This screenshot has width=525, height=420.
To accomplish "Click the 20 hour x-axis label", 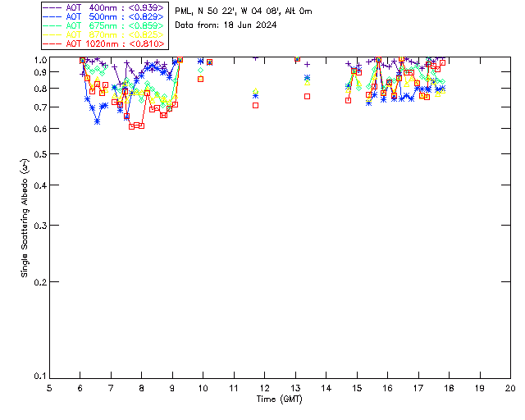I will [510, 388].
